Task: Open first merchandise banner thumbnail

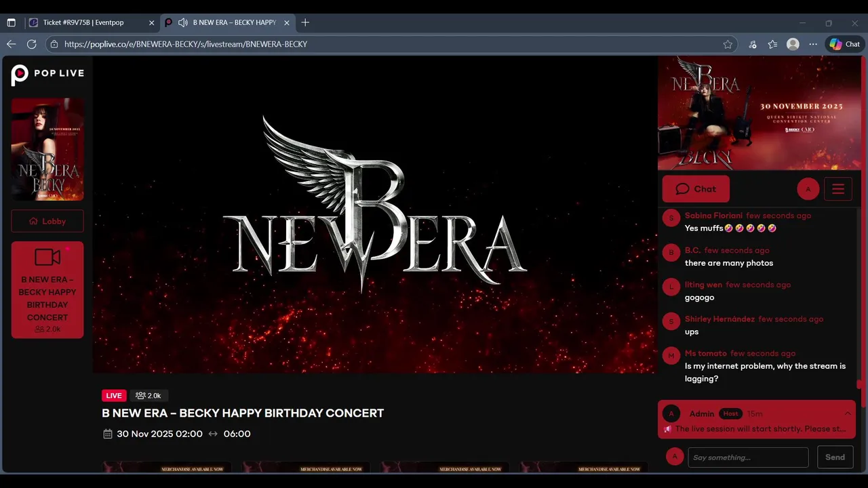Action: coord(167,467)
